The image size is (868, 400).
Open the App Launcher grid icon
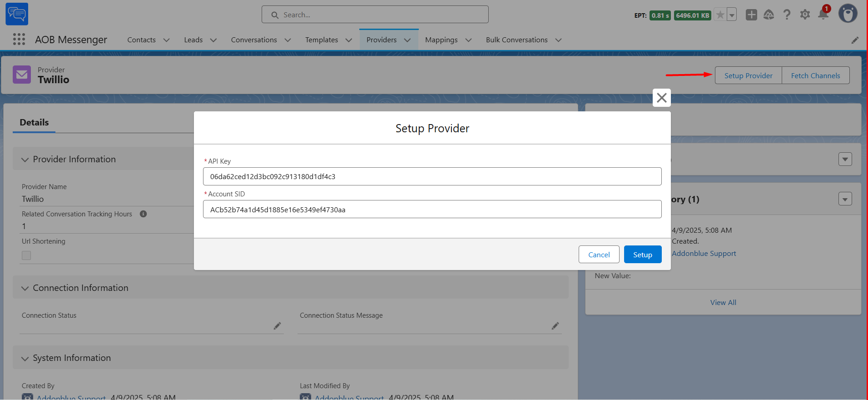point(19,40)
